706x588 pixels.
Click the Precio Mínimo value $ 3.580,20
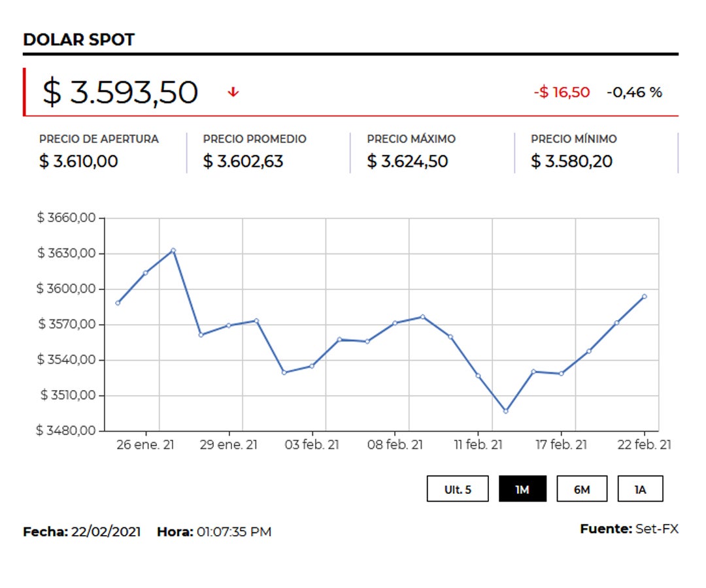point(571,161)
